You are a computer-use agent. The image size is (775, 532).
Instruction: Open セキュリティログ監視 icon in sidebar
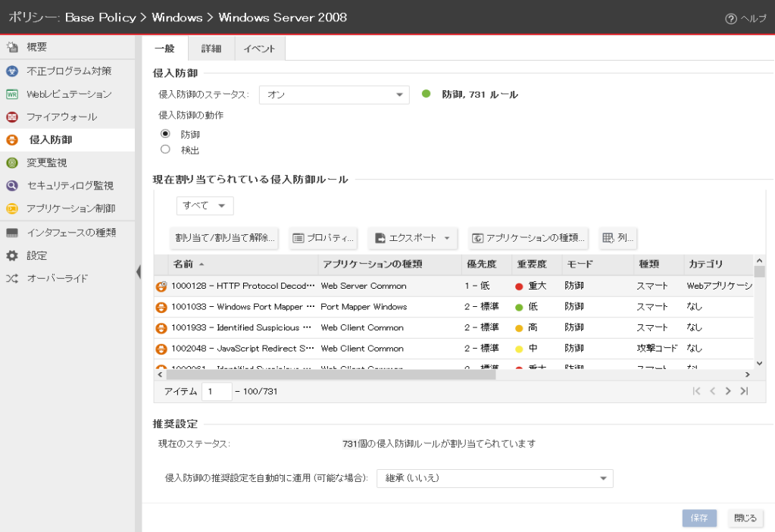11,186
